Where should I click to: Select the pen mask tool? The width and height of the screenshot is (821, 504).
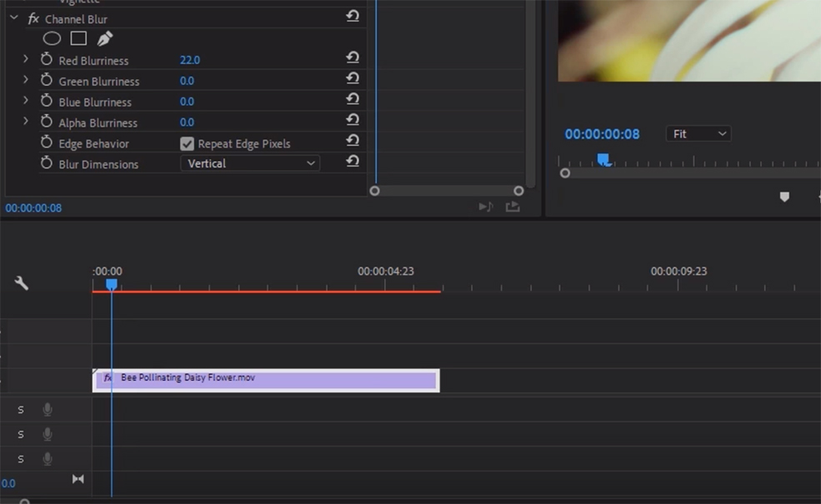105,38
